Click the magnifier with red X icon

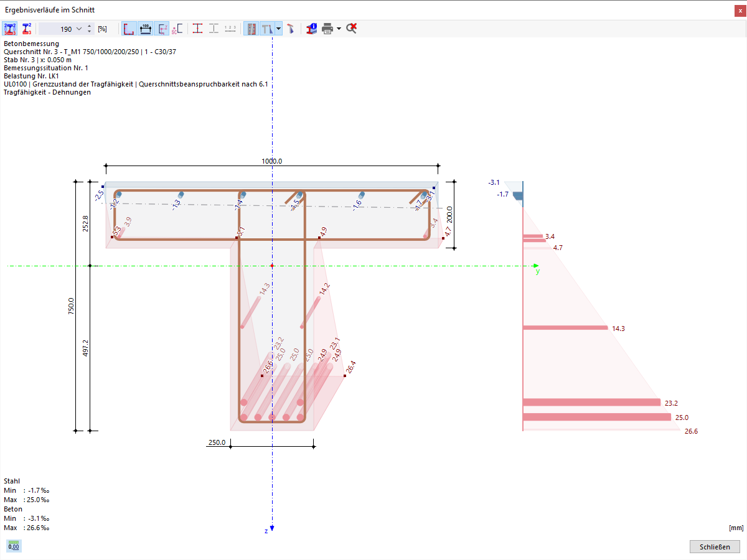tap(352, 29)
